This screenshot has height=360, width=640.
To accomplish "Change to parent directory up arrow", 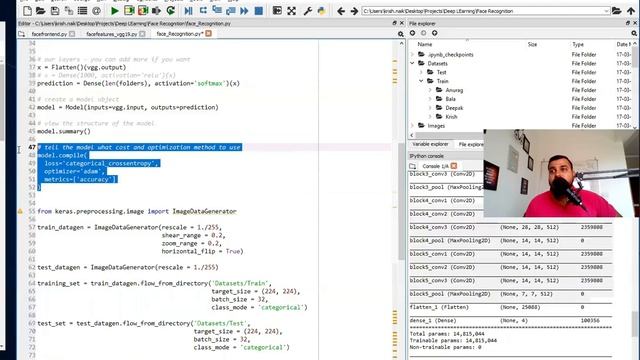I will tap(631, 11).
